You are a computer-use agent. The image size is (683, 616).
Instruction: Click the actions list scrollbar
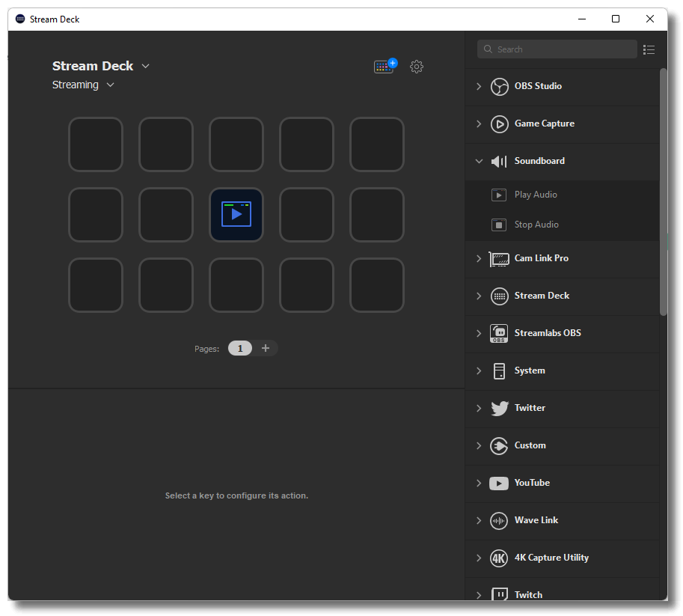click(664, 192)
